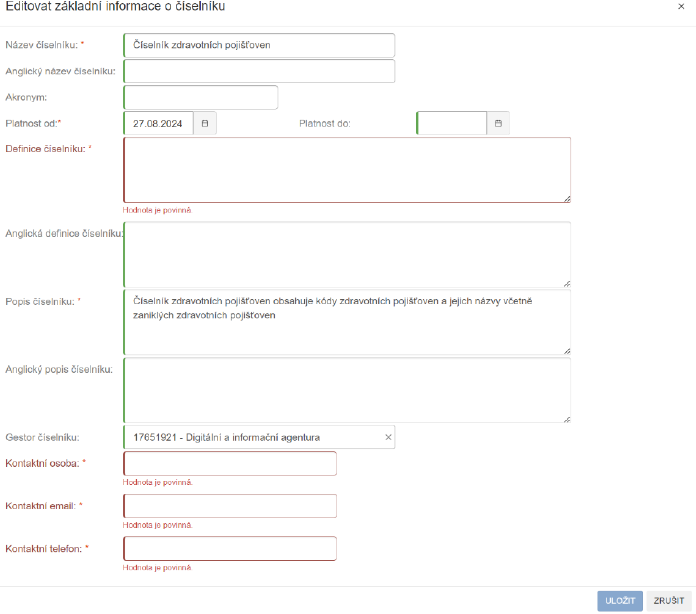Click the Anglická definice číselníku text area

(346, 254)
